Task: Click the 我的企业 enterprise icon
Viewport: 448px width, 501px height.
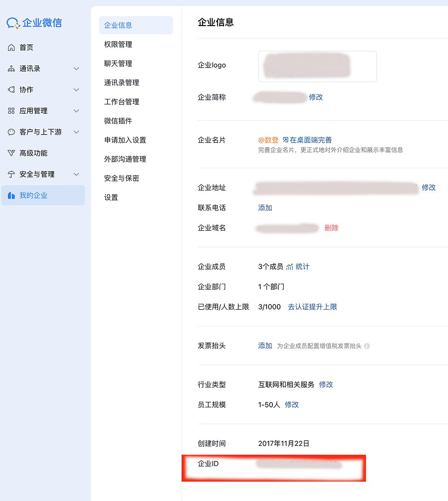Action: pos(11,195)
